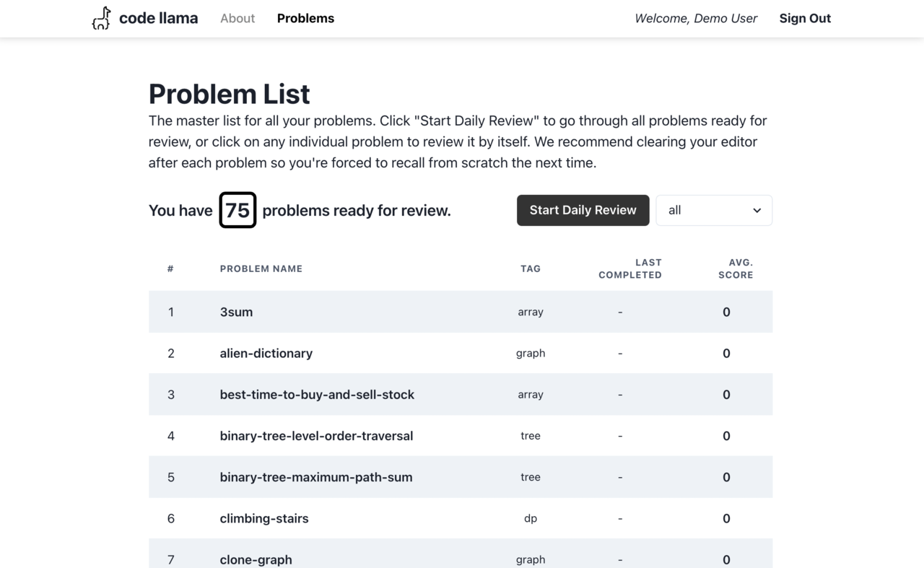Open the binary-tree-level-order-traversal problem
The height and width of the screenshot is (568, 924).
316,436
